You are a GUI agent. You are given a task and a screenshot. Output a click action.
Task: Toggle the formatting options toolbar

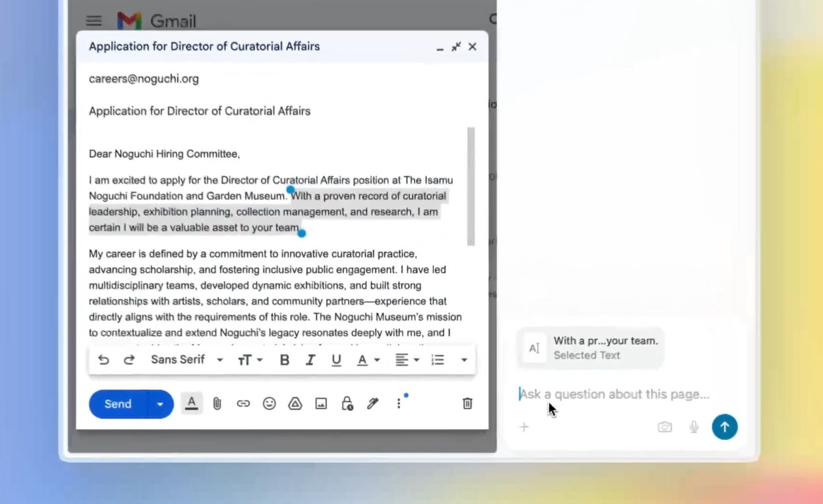(192, 403)
